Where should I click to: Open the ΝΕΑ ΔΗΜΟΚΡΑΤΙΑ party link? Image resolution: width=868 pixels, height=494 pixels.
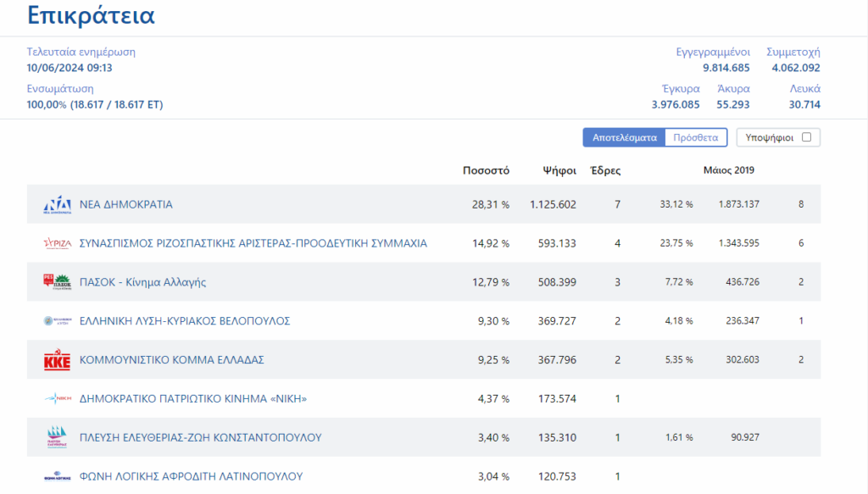125,205
